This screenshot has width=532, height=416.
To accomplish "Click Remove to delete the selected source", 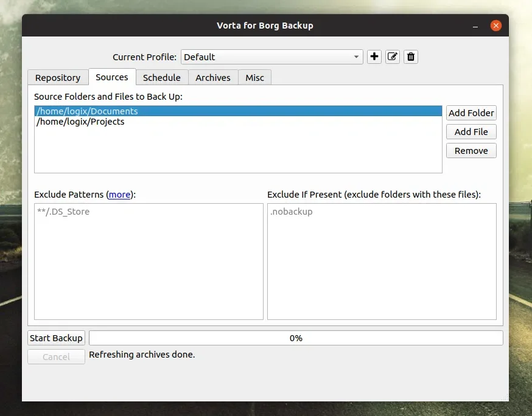I will [471, 150].
